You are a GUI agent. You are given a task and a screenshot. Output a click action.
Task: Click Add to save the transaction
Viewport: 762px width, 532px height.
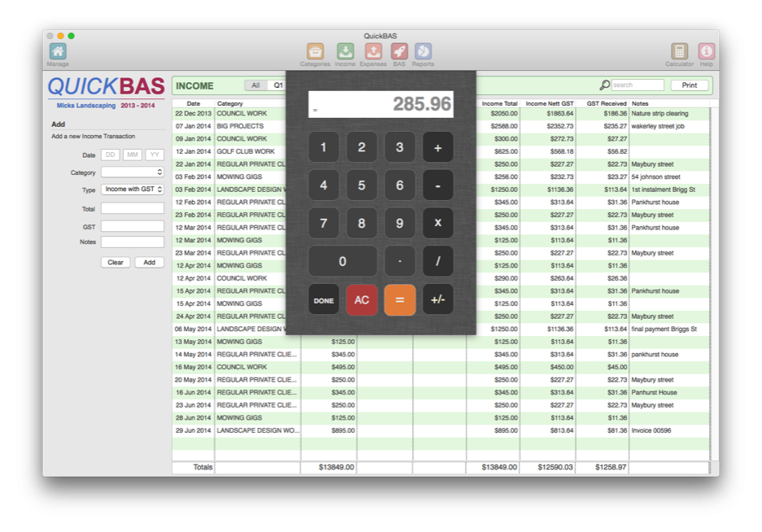[x=149, y=262]
